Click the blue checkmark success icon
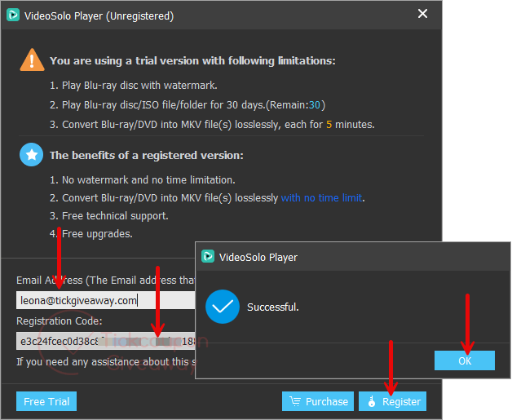The height and width of the screenshot is (420, 512). [x=223, y=307]
